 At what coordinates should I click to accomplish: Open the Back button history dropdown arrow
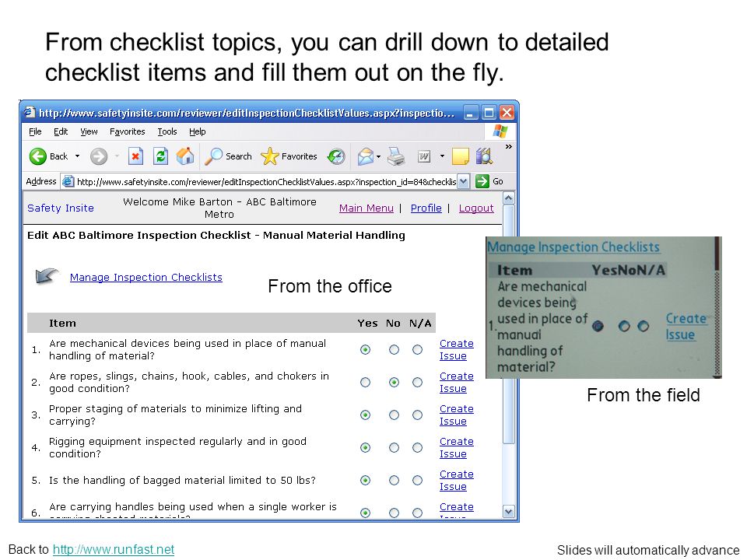(x=77, y=156)
